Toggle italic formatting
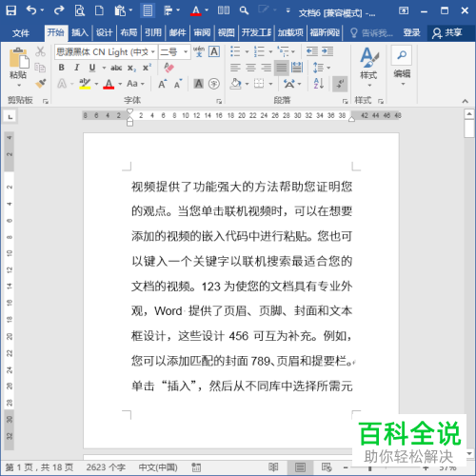 [x=77, y=68]
